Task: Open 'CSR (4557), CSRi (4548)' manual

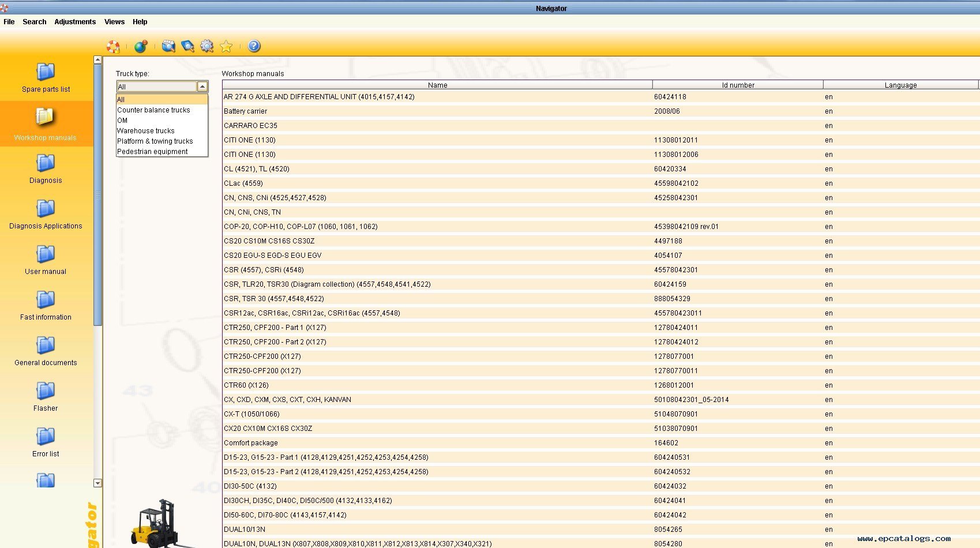Action: pos(600,270)
